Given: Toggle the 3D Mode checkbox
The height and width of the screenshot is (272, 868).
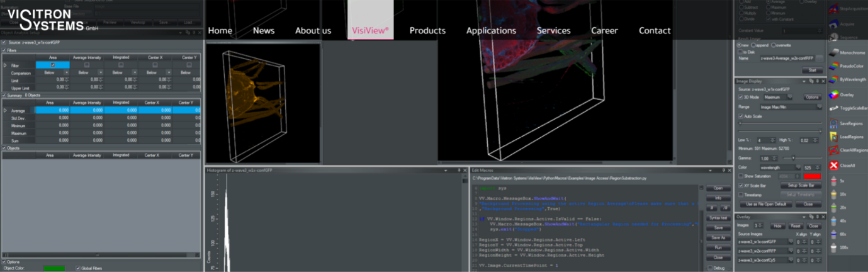Looking at the screenshot, I should [741, 97].
